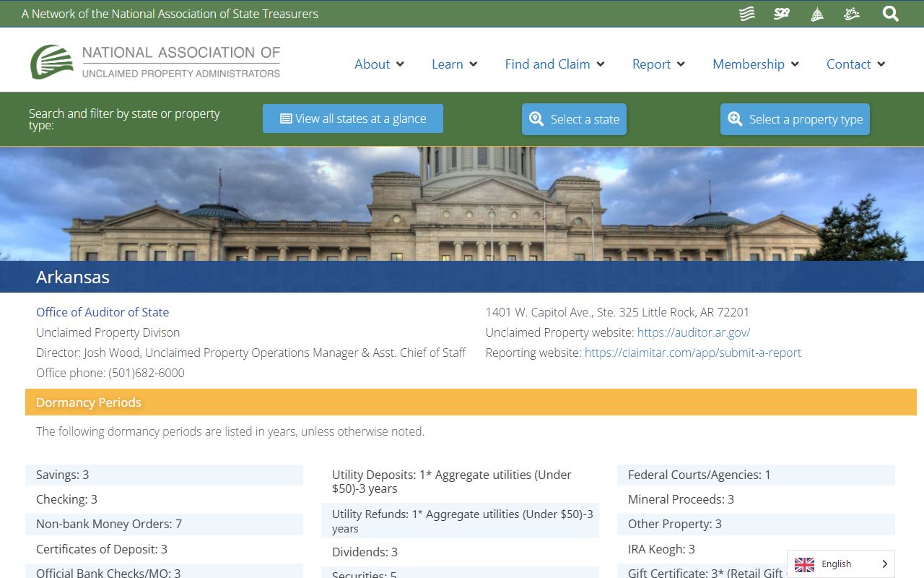Click the 'Savings: 3' entry

(164, 475)
